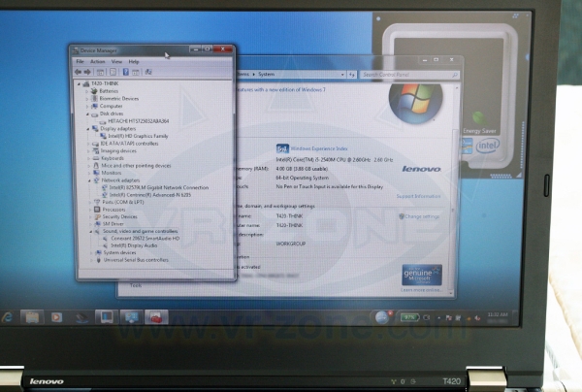Select the Security Devices key icon
Image resolution: width=582 pixels, height=392 pixels.
tap(97, 216)
